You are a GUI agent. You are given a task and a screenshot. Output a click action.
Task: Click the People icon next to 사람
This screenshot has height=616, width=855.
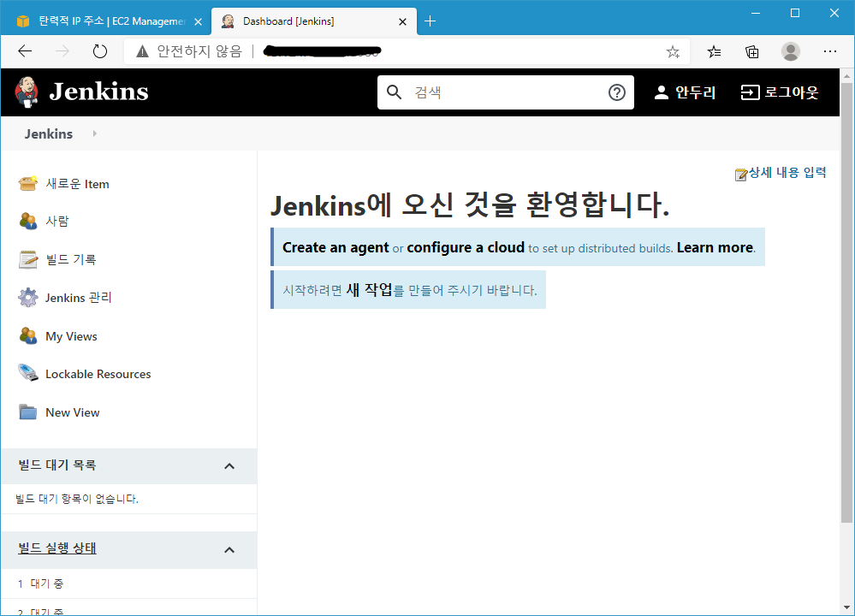27,221
